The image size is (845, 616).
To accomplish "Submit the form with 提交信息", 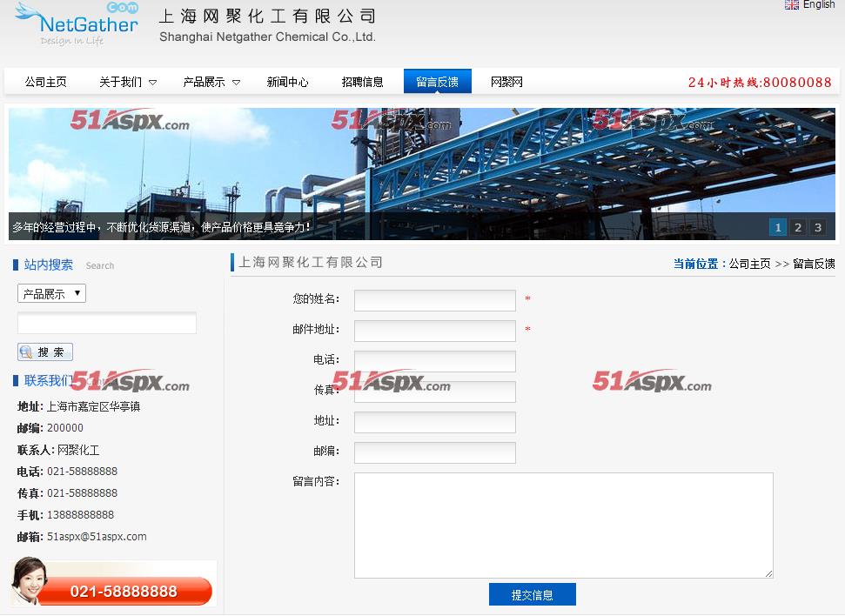I will pyautogui.click(x=532, y=595).
